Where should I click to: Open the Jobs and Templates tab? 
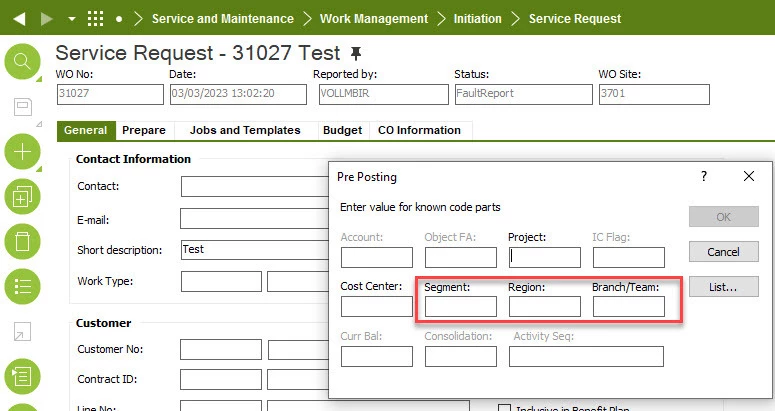(245, 130)
